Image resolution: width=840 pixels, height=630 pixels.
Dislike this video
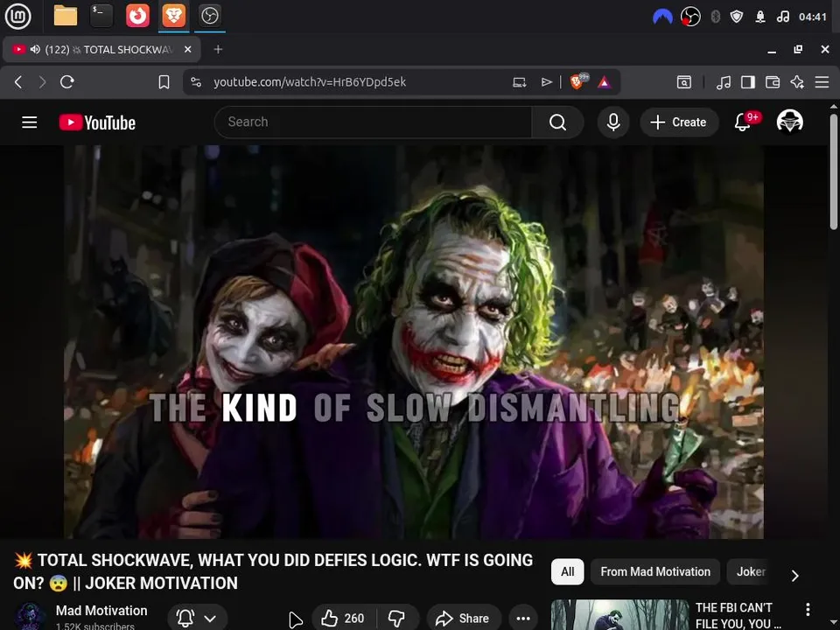tap(397, 619)
